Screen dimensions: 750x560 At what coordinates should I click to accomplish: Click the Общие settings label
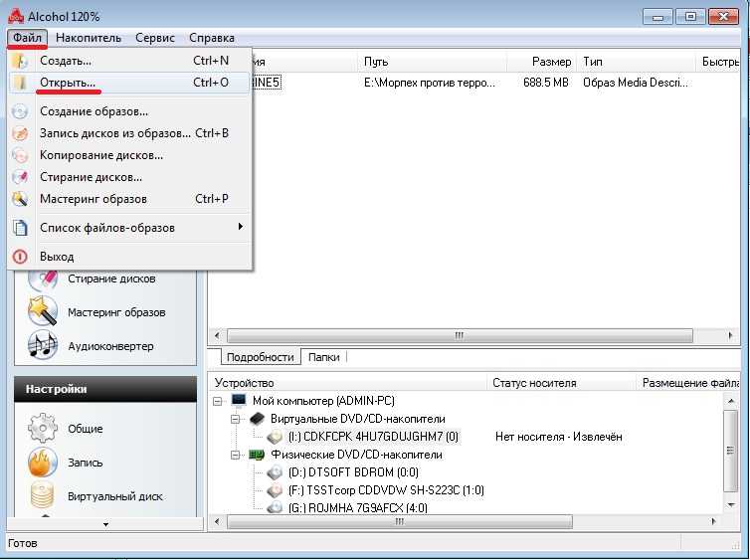(86, 429)
